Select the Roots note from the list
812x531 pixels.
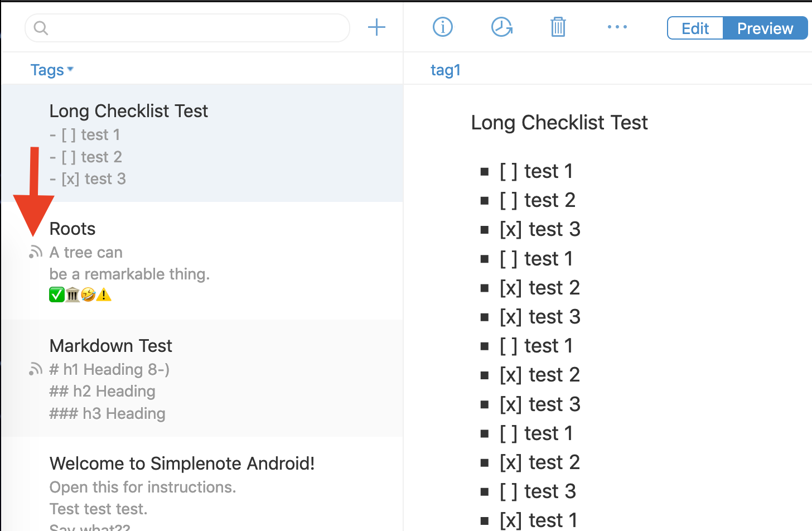167,259
